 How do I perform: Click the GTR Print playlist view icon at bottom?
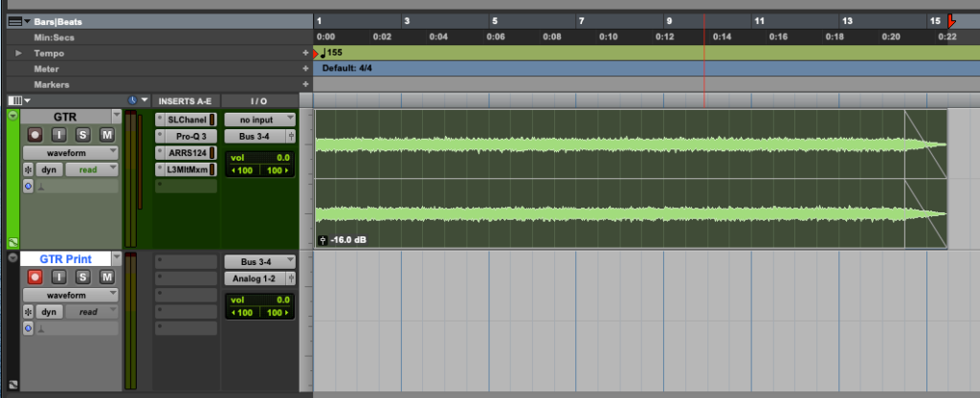pos(13,386)
